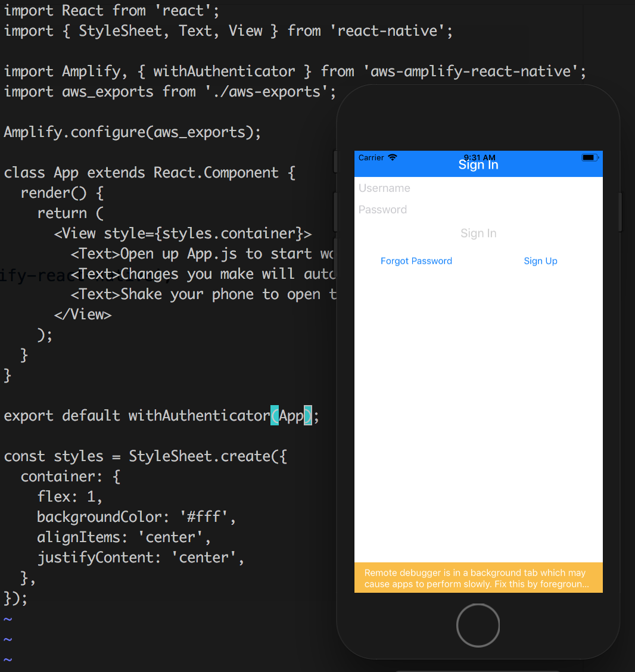This screenshot has width=635, height=672.
Task: Click the class App declaration line
Action: tap(150, 173)
